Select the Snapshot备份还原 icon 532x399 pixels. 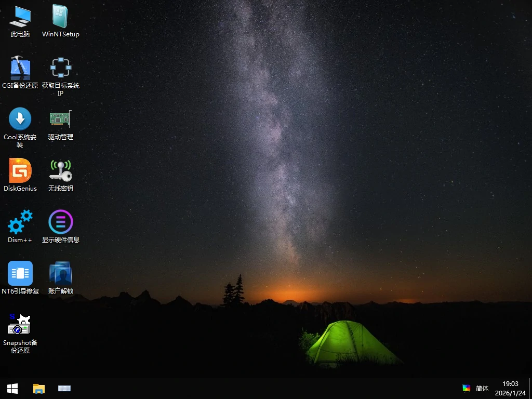20,325
